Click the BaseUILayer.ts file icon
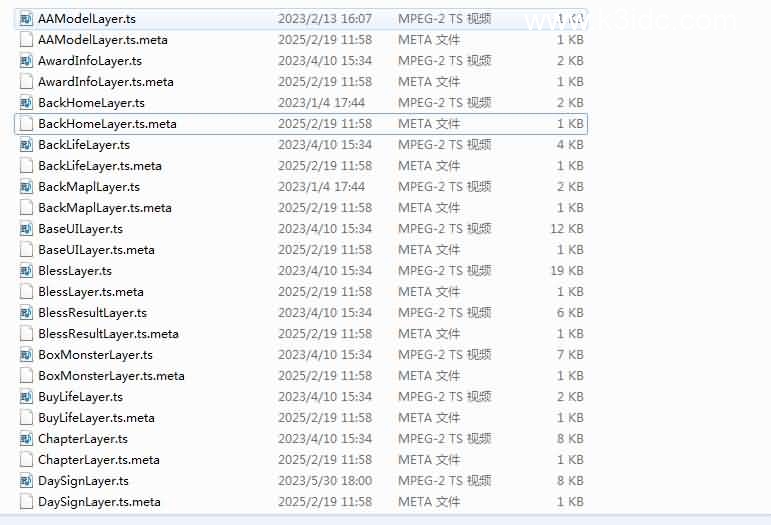 pos(27,229)
